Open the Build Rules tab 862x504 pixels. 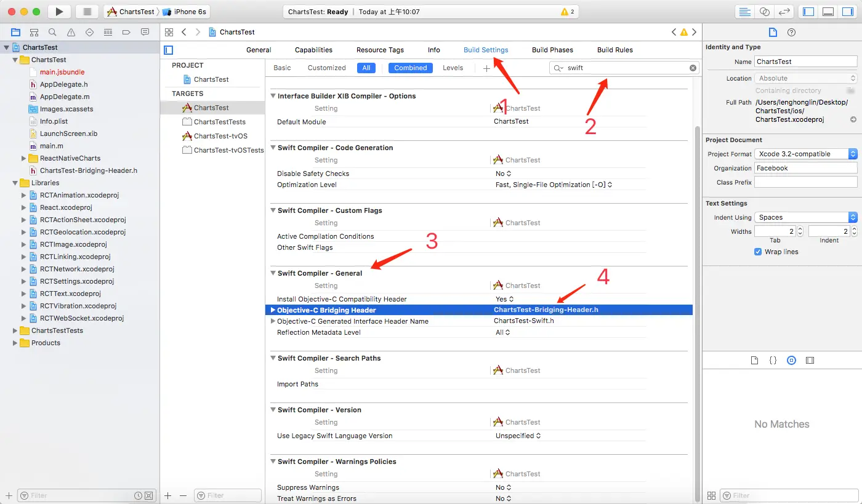coord(615,50)
